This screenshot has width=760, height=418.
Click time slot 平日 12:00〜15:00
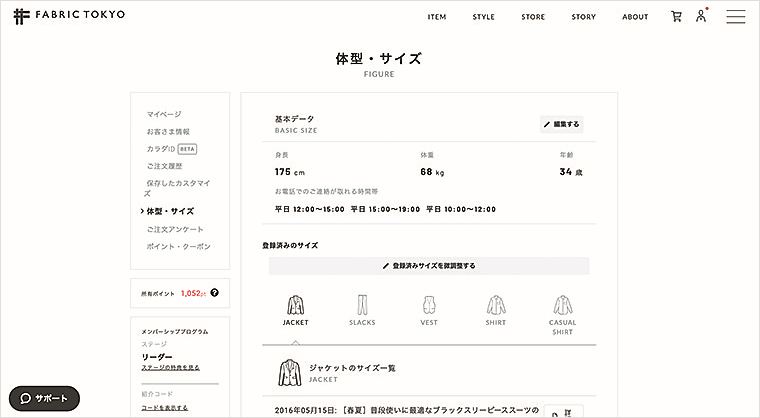tap(310, 209)
